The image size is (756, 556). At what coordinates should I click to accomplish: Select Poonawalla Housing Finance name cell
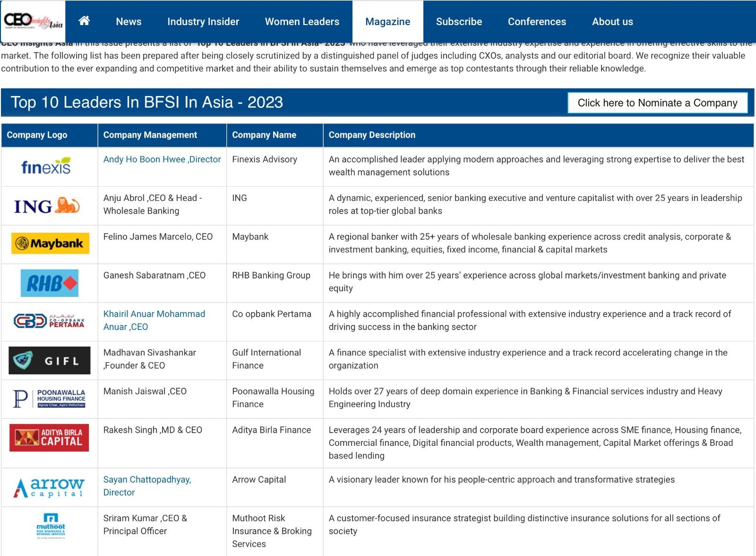pos(275,399)
